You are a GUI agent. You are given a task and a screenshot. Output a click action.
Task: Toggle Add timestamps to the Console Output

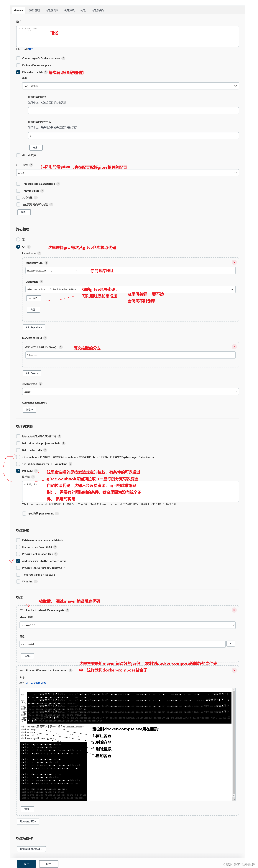coord(18,561)
